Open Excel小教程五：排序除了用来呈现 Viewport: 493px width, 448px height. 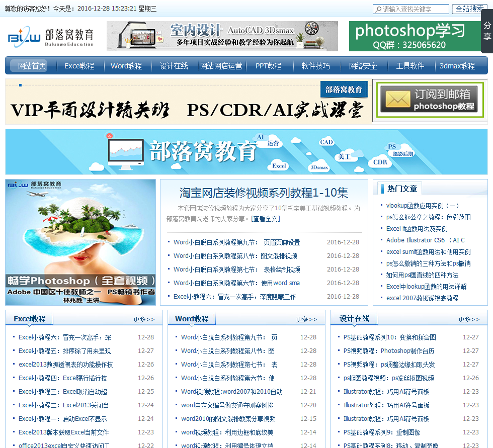tap(64, 351)
